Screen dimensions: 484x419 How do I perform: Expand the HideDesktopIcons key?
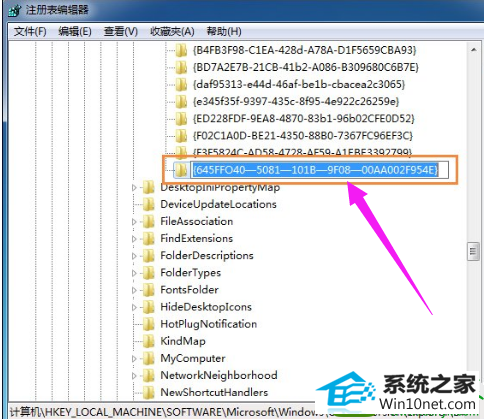[x=134, y=307]
